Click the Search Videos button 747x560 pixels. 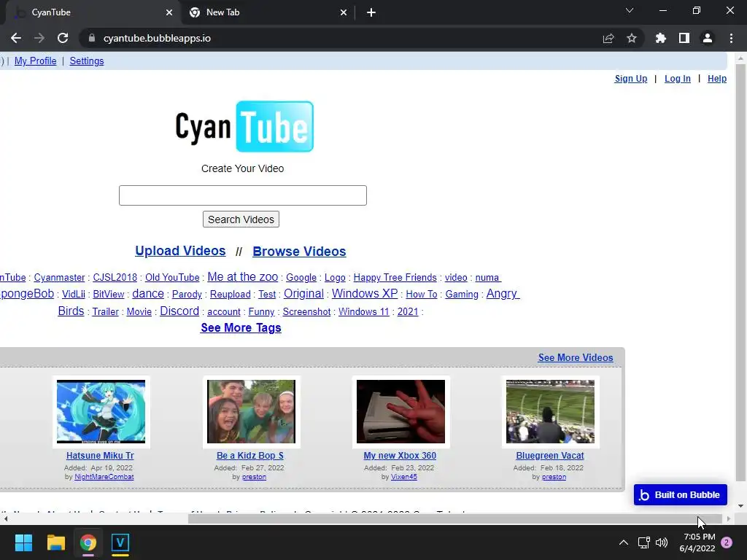(241, 219)
